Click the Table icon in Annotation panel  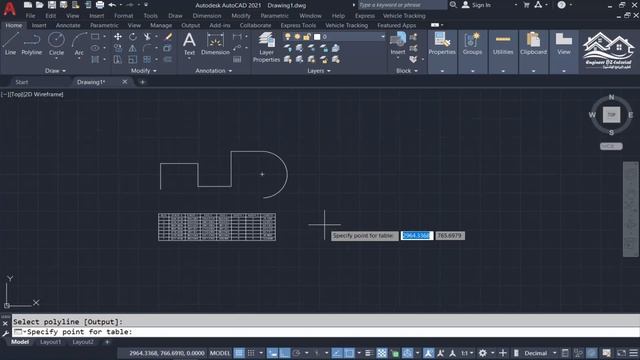[x=237, y=60]
